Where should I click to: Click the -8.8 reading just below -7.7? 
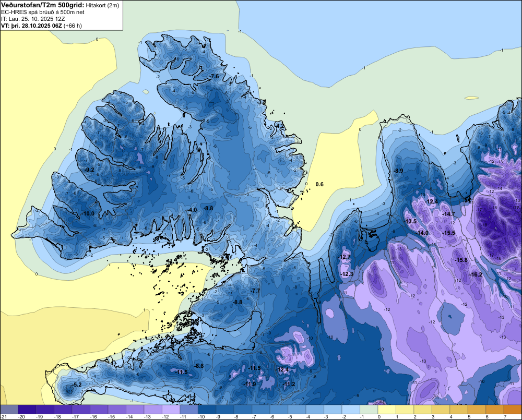(238, 303)
